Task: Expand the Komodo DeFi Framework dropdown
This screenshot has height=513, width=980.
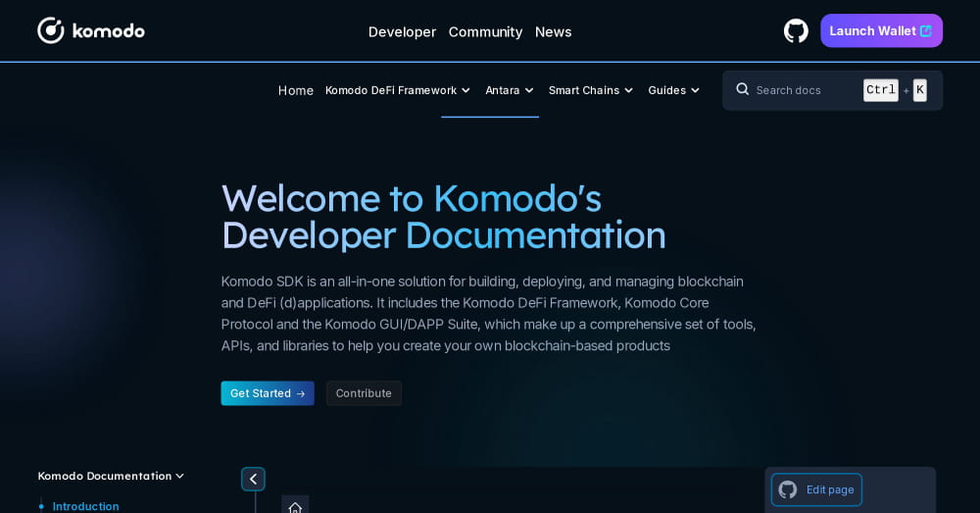Action: coord(398,90)
